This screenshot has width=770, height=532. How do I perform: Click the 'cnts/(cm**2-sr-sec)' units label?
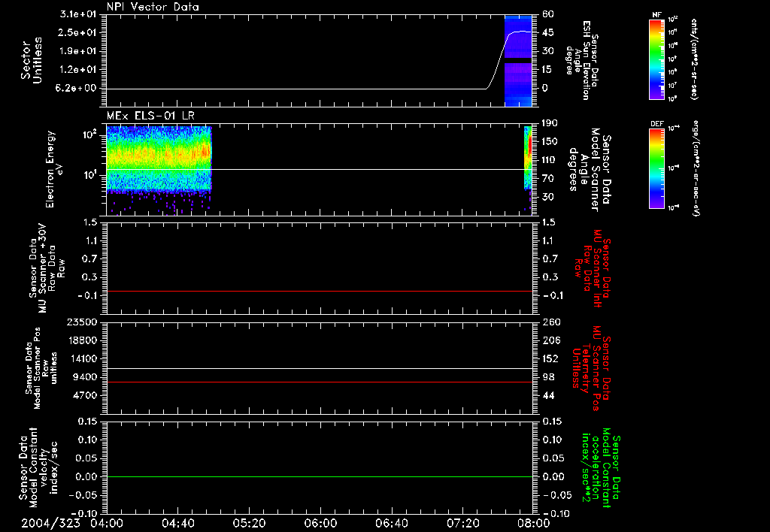694,59
